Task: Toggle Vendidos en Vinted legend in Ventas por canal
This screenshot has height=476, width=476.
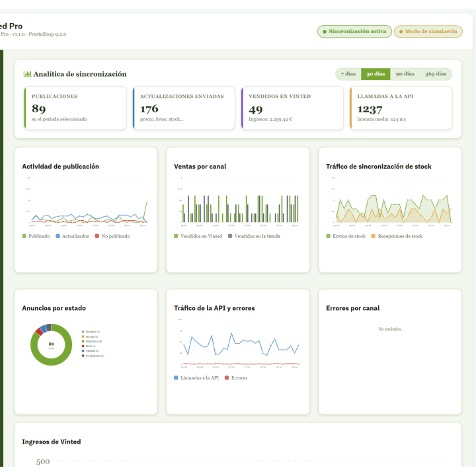Action: click(x=198, y=236)
